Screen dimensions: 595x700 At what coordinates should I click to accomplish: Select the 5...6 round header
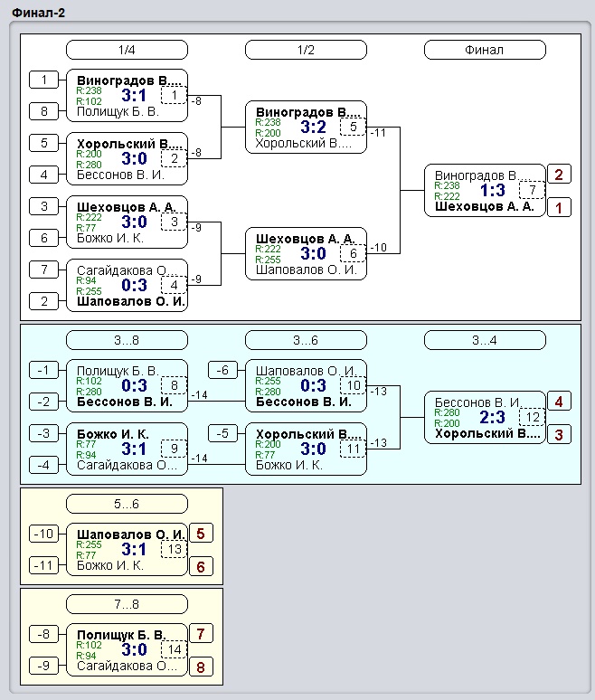(127, 504)
